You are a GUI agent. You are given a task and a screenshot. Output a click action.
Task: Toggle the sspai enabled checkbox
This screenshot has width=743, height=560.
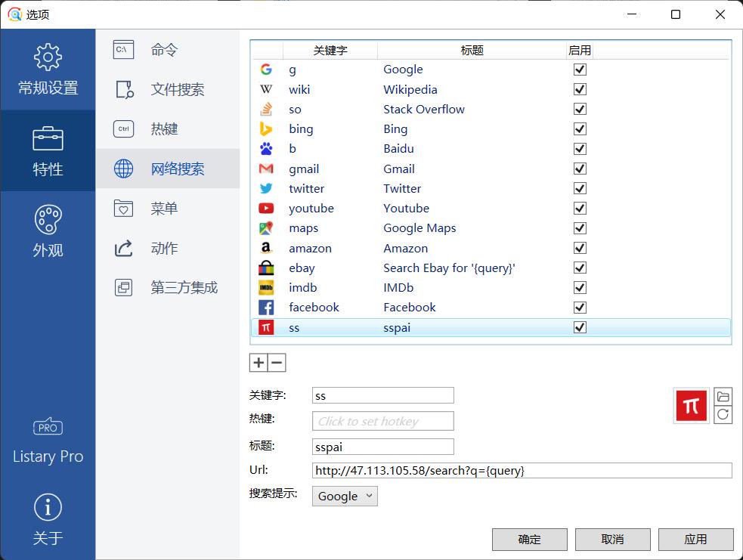click(580, 327)
